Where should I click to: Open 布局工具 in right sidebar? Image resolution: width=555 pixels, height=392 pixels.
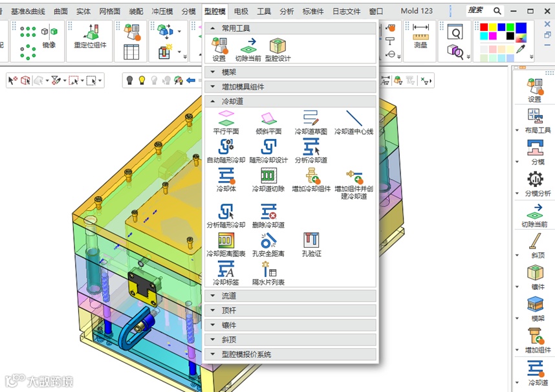[538, 121]
